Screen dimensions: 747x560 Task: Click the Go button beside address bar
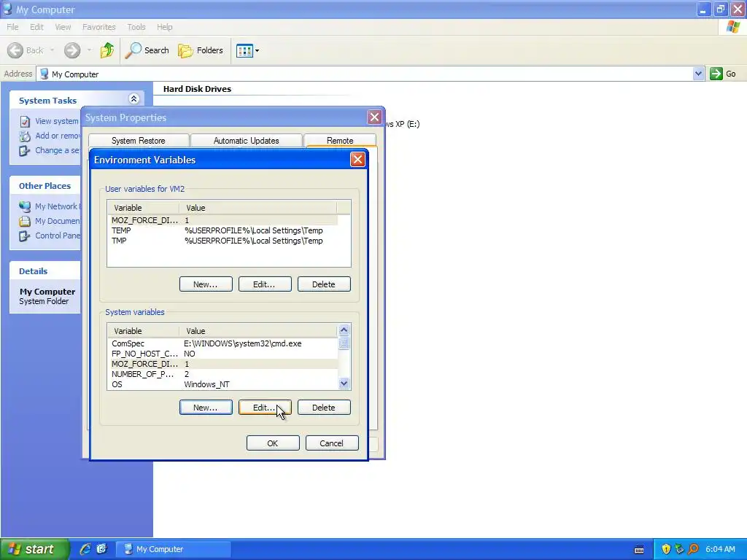tap(723, 74)
